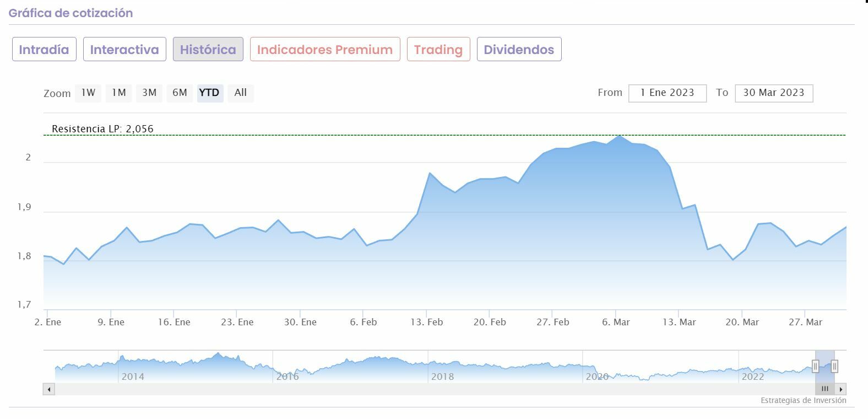Click the left navigator range handle
868x419 pixels.
815,366
